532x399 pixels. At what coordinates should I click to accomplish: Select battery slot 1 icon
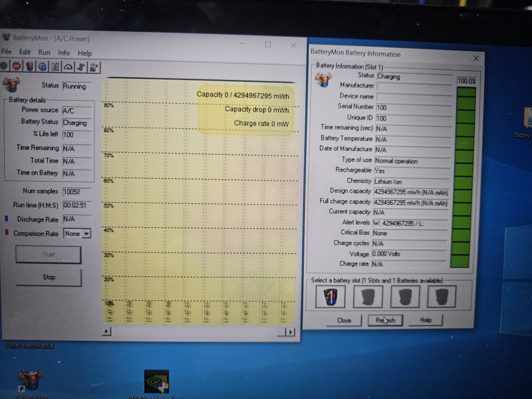point(330,297)
